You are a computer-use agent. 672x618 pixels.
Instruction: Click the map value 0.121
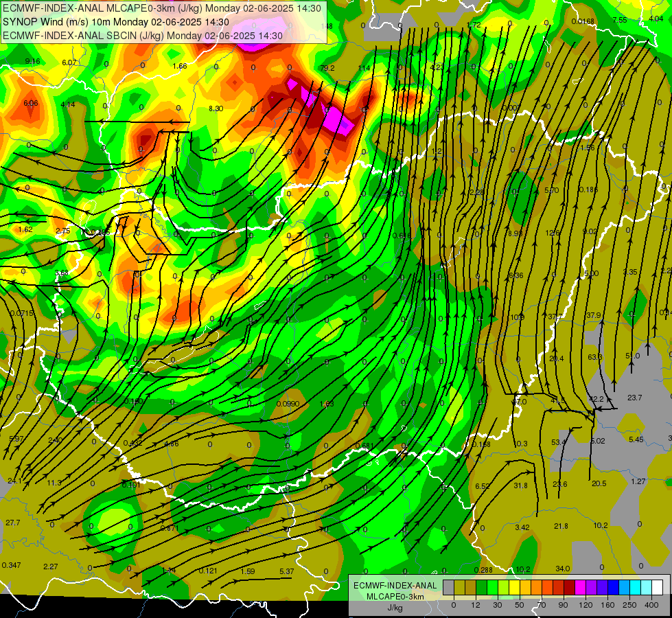pyautogui.click(x=208, y=571)
